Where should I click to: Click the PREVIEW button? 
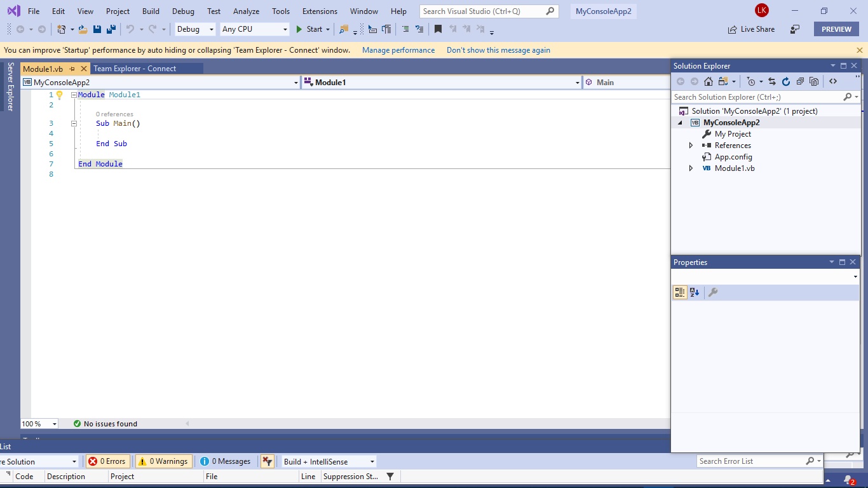coord(836,29)
